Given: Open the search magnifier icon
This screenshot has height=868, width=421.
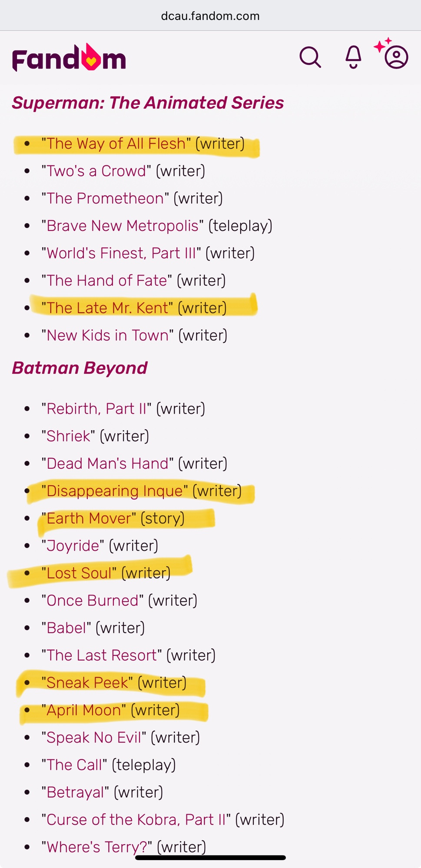Looking at the screenshot, I should point(310,57).
